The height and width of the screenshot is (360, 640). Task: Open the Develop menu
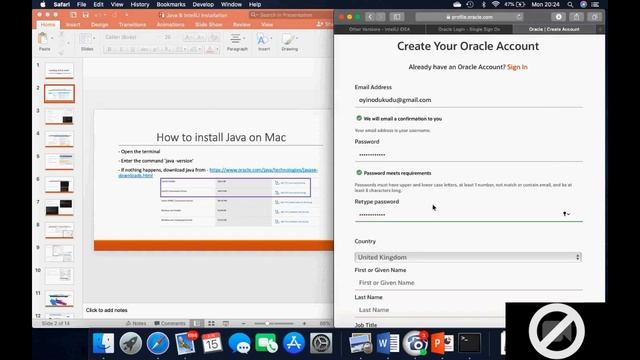coord(203,4)
